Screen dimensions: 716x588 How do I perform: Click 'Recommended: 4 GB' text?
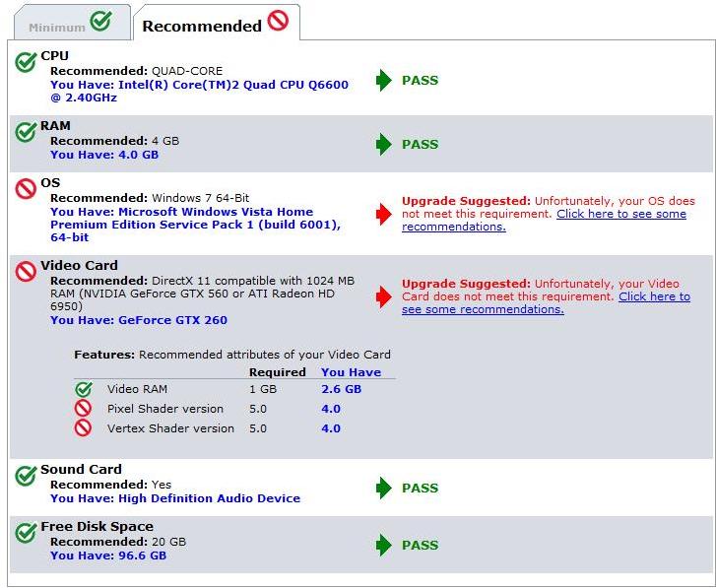tap(114, 141)
